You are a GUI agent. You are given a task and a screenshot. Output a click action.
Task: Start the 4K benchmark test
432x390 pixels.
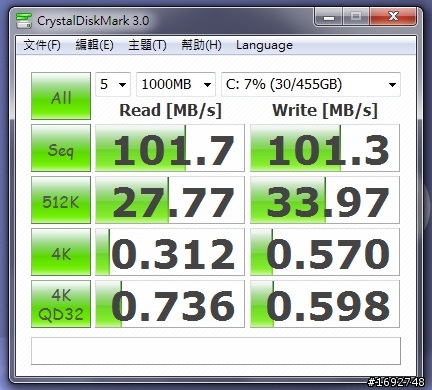tap(61, 252)
